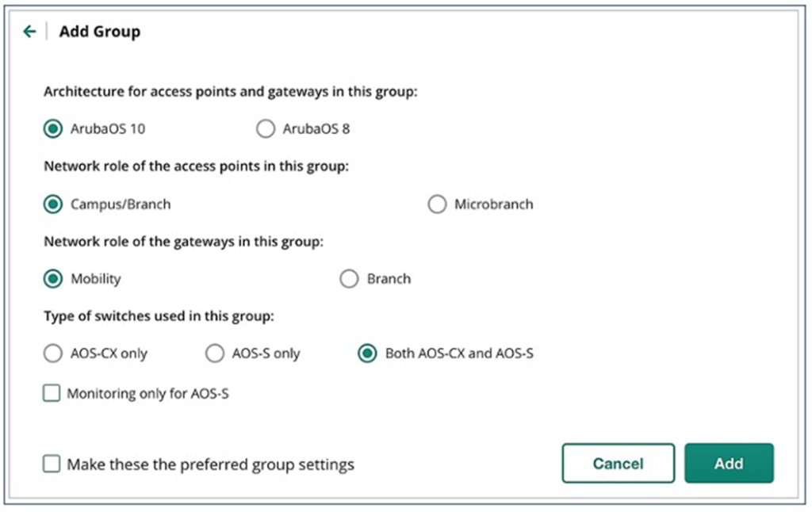Image resolution: width=812 pixels, height=512 pixels.
Task: Select Campus/Branch access point role
Action: point(53,204)
